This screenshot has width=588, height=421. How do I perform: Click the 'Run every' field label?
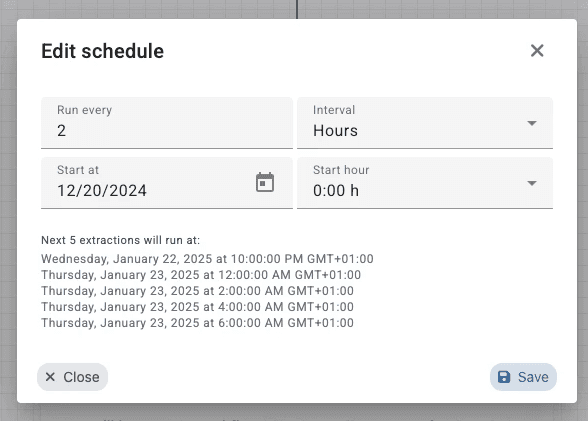click(84, 110)
